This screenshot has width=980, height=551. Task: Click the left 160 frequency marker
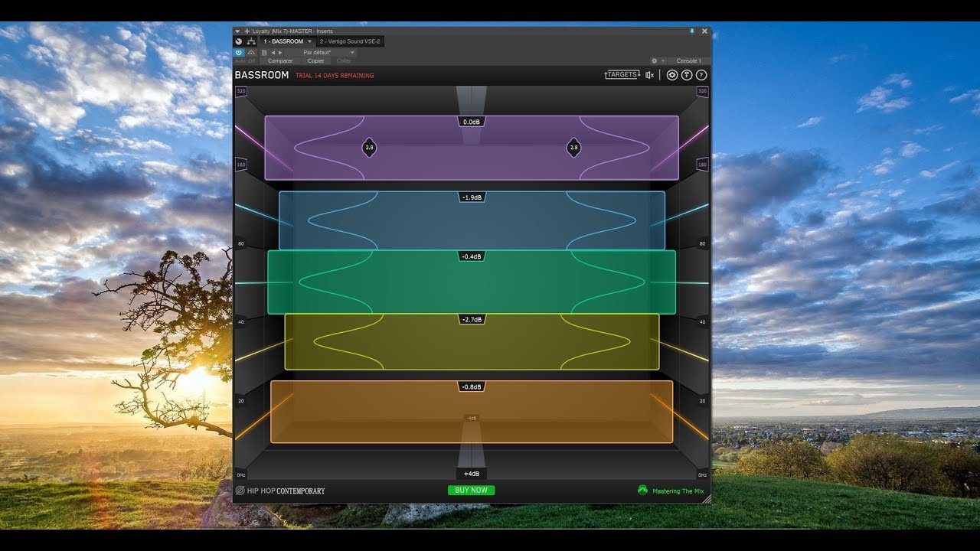pyautogui.click(x=241, y=165)
